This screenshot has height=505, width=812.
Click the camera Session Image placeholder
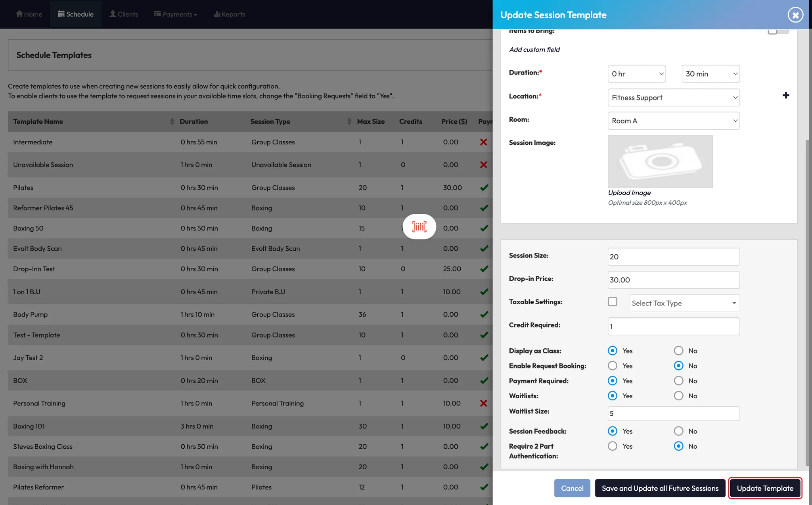(660, 161)
